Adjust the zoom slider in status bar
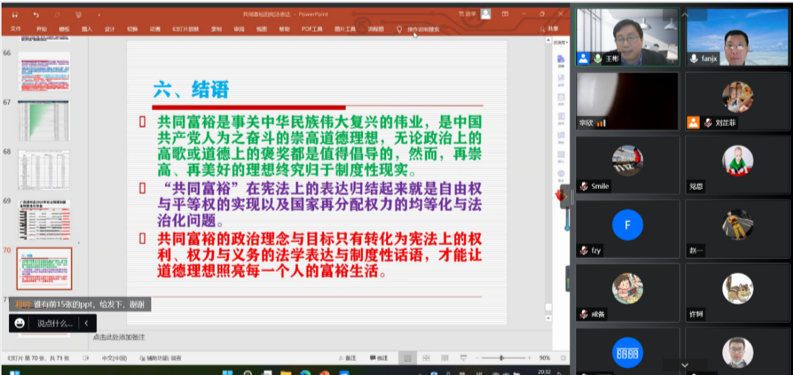Viewport: 793px width, 375px height. (501, 358)
